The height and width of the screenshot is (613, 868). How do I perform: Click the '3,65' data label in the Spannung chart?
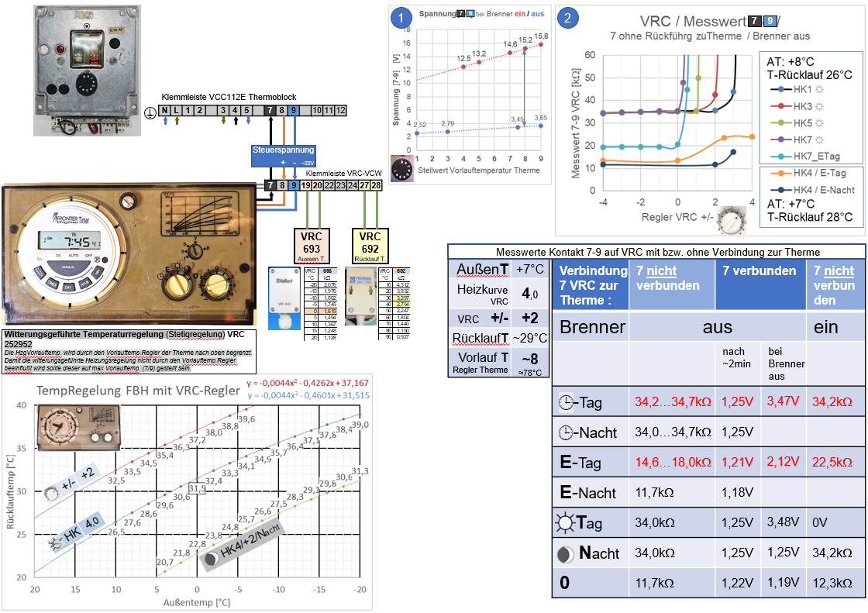click(541, 117)
